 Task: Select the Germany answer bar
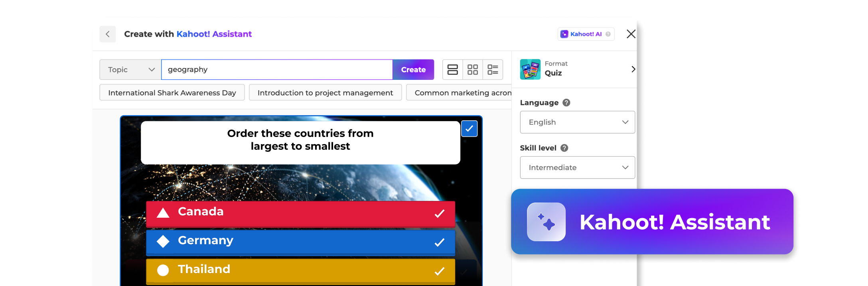(300, 243)
